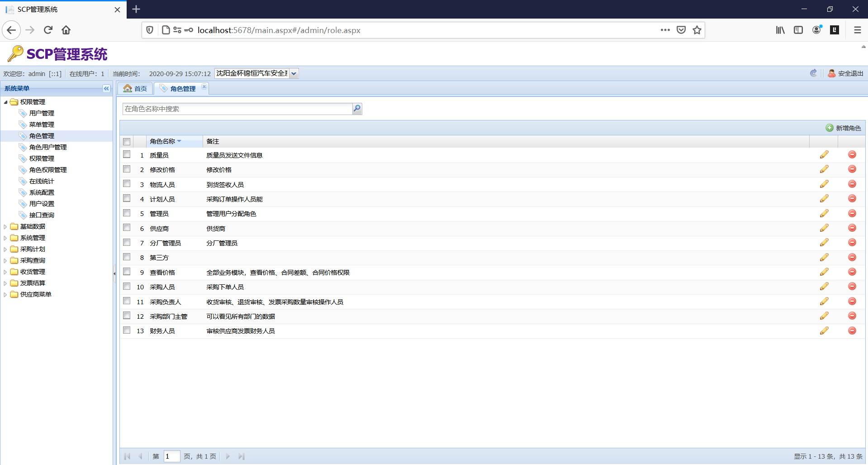
Task: Expand the 基础数据 folder
Action: click(5, 226)
